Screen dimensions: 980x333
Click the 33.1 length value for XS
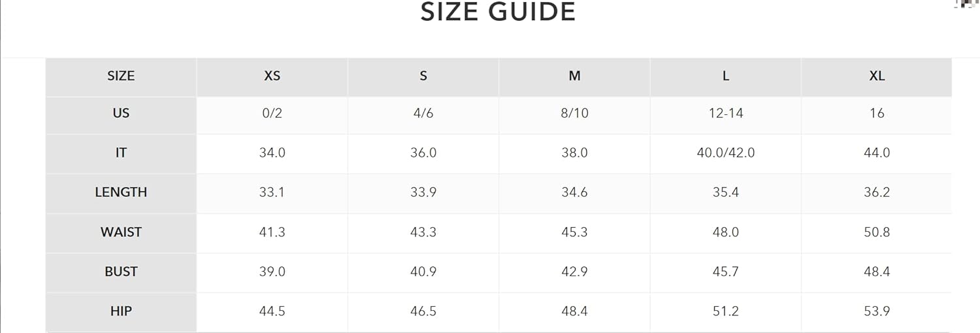point(272,192)
